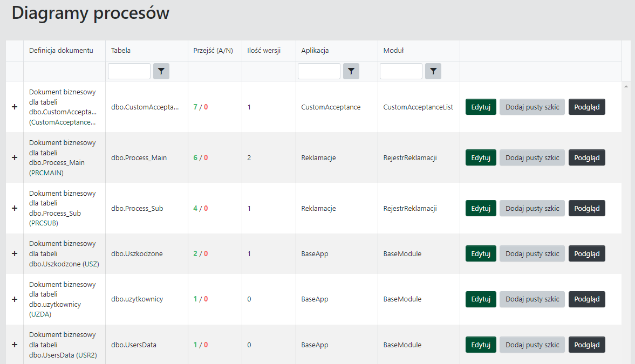Screen dimensions: 635x364
Task: Click the Moduł filter input
Action: (401, 71)
